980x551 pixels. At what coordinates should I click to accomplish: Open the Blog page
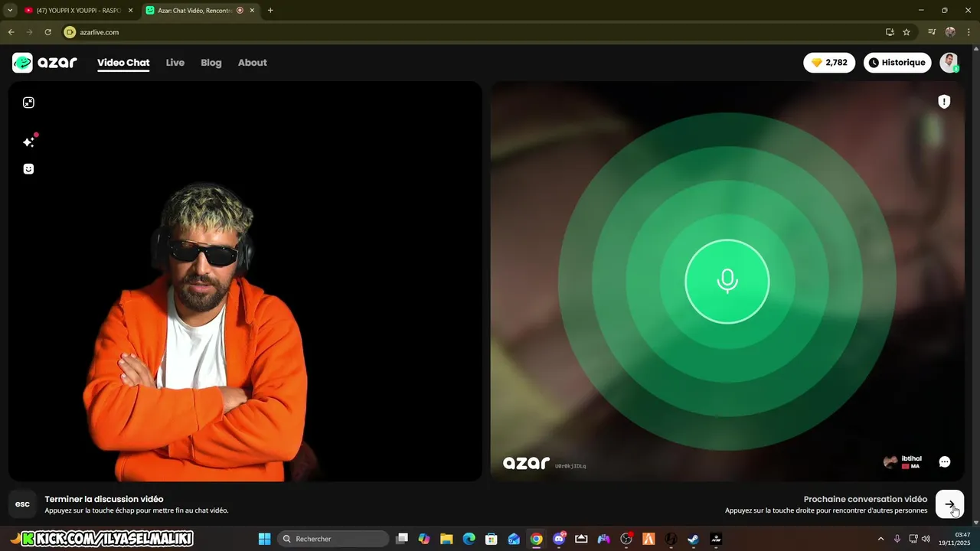[x=211, y=63]
